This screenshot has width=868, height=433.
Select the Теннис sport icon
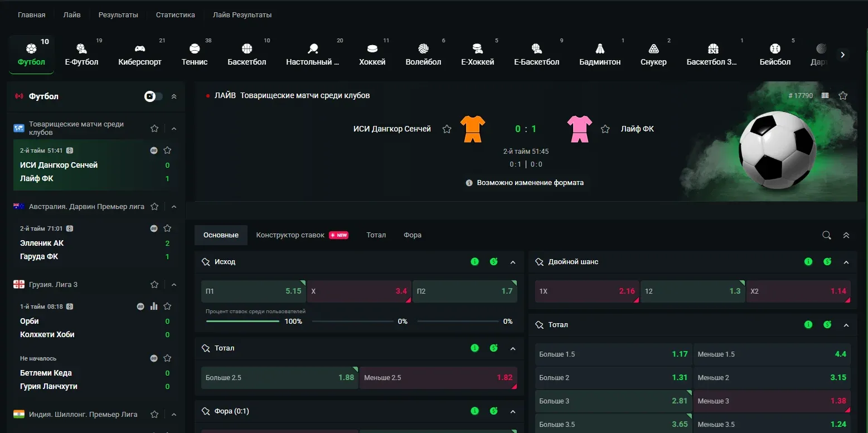(194, 48)
